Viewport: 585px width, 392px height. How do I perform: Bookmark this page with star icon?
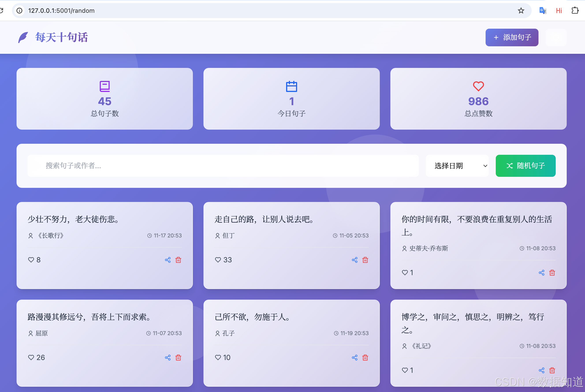[521, 11]
